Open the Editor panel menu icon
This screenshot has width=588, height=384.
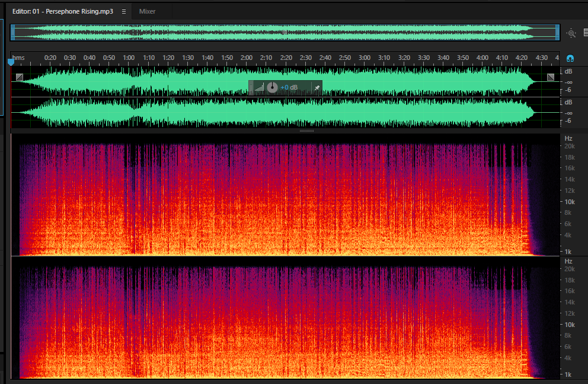pyautogui.click(x=124, y=12)
